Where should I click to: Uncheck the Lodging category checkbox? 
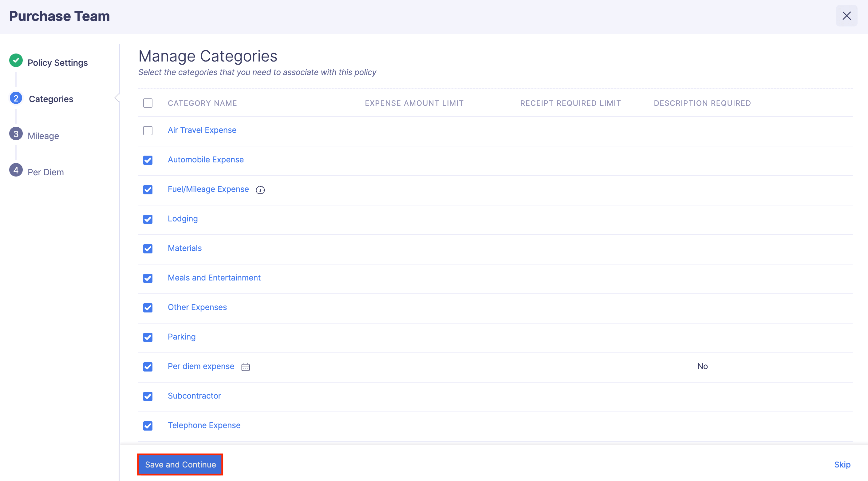click(148, 219)
